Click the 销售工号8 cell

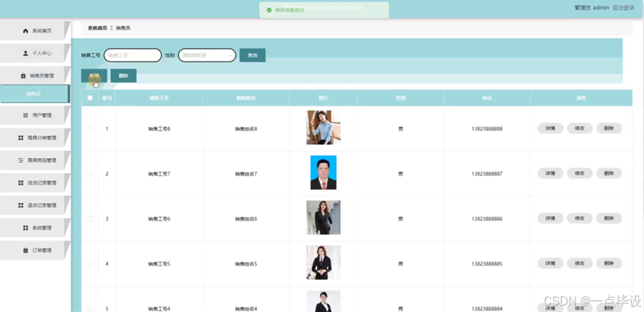(x=159, y=129)
